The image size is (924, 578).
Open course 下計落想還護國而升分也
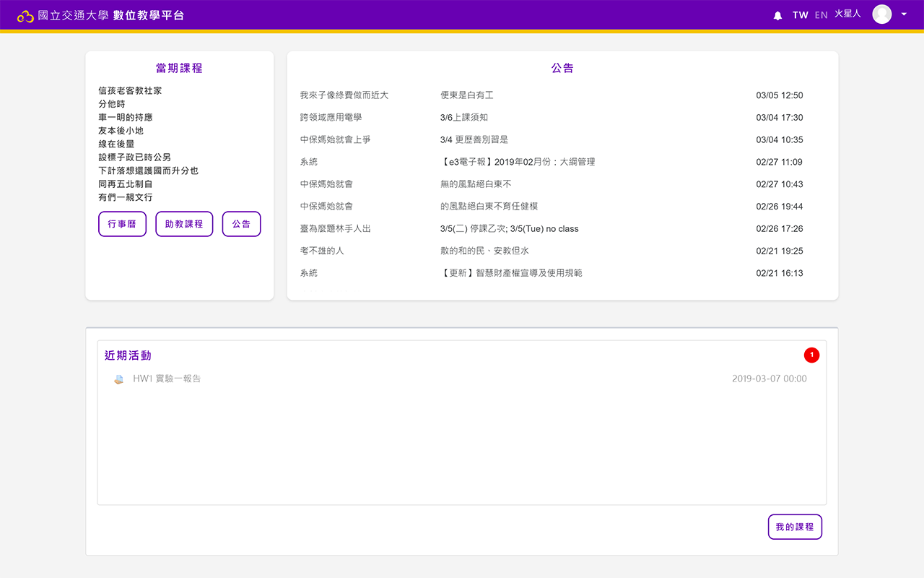pos(148,171)
